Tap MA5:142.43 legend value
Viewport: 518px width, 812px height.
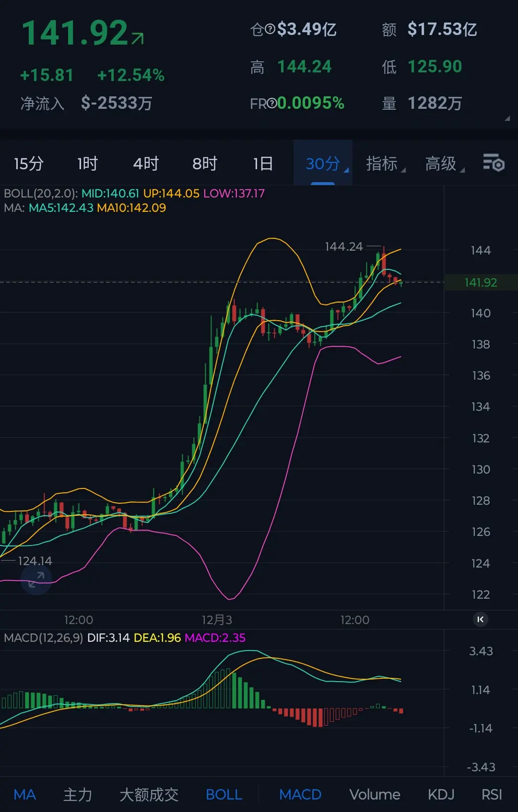point(61,208)
